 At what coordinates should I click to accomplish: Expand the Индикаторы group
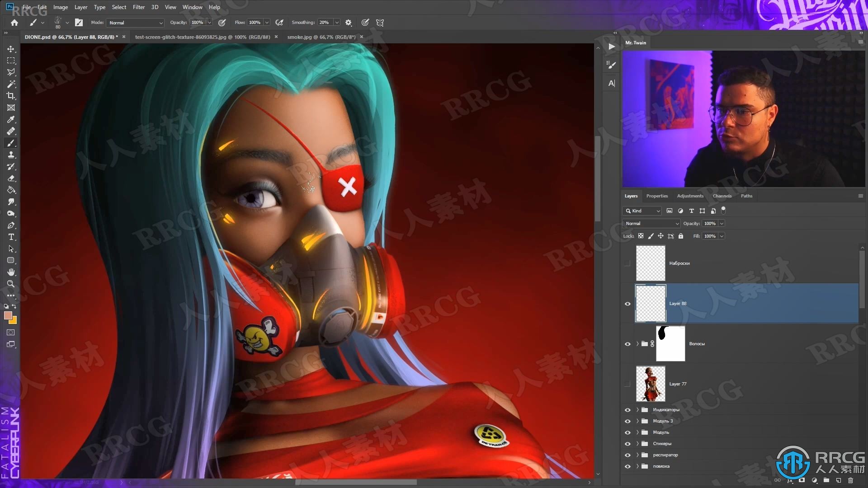point(637,410)
